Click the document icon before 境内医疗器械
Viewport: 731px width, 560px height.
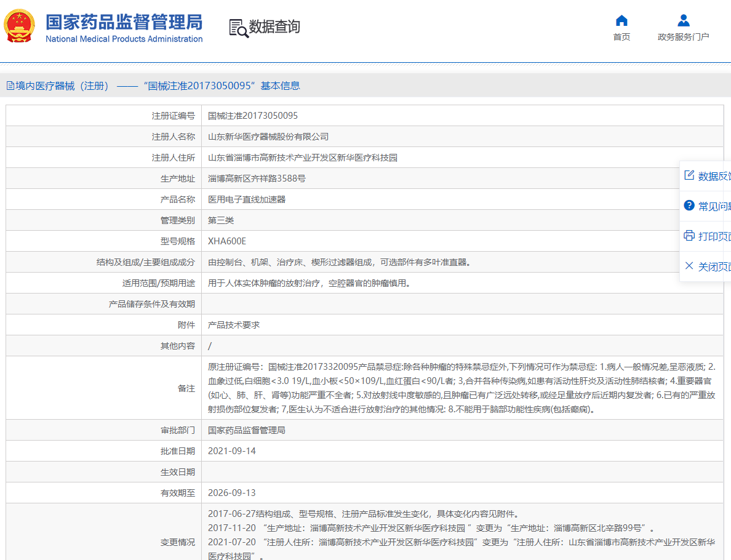[x=10, y=86]
